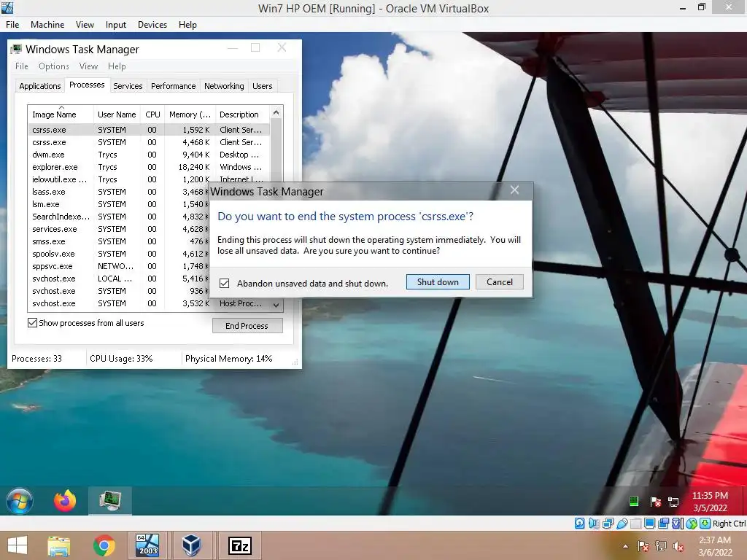Select the lsass.exe process row
The height and width of the screenshot is (560, 747).
tap(118, 192)
